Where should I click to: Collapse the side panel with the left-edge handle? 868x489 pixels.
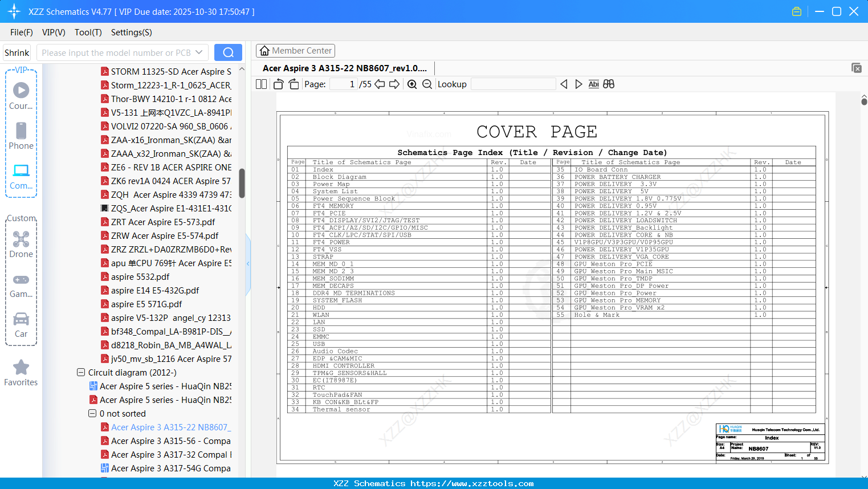248,263
